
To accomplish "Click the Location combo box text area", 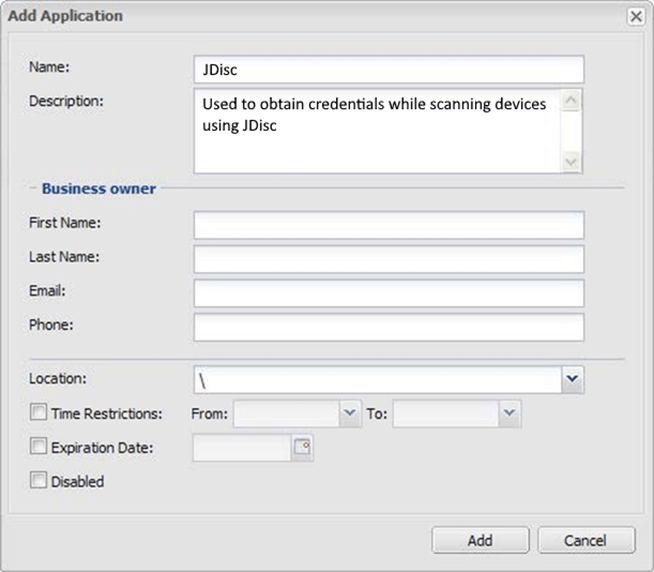I will tap(377, 380).
